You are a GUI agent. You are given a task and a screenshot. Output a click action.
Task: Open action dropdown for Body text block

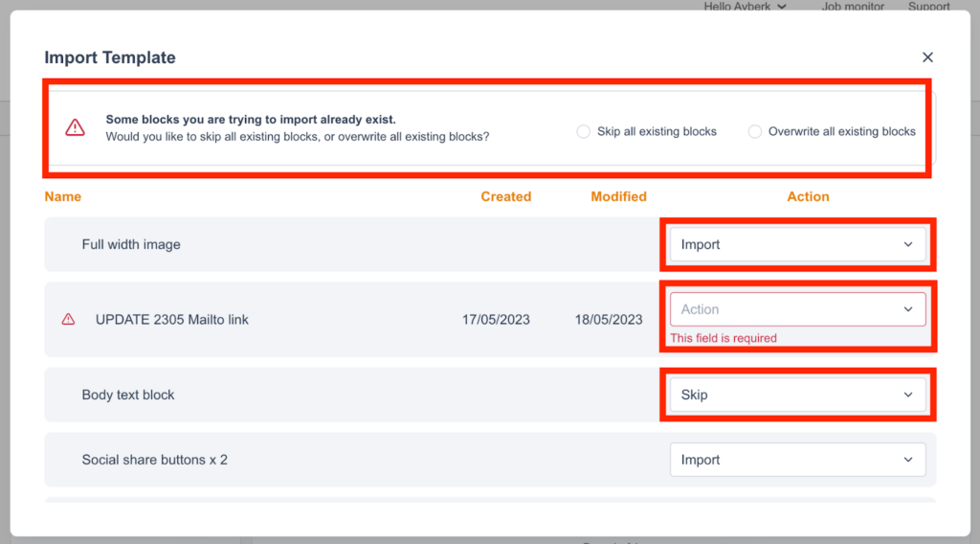pos(796,395)
